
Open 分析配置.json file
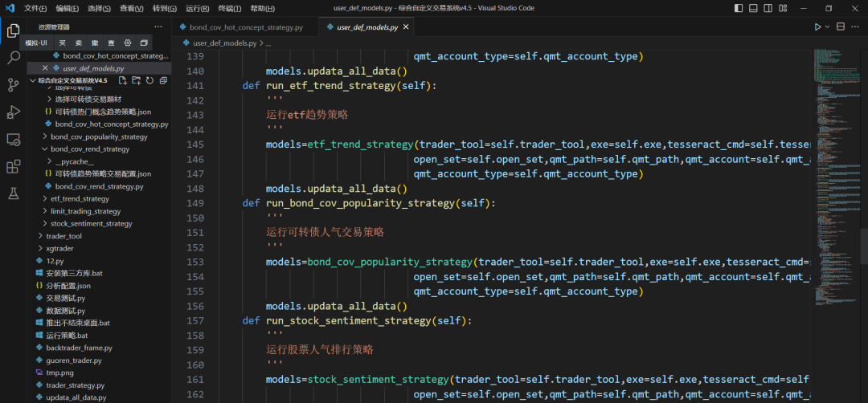pos(68,286)
